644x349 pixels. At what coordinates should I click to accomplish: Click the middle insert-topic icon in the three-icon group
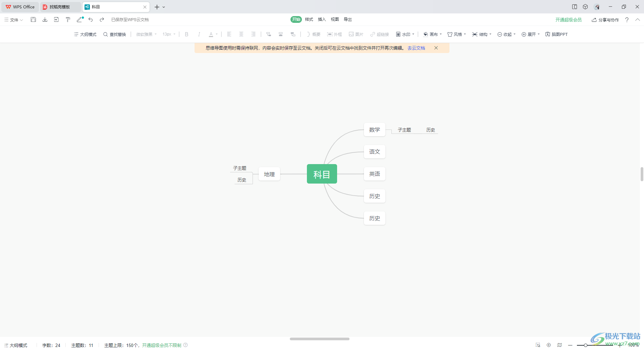(281, 34)
